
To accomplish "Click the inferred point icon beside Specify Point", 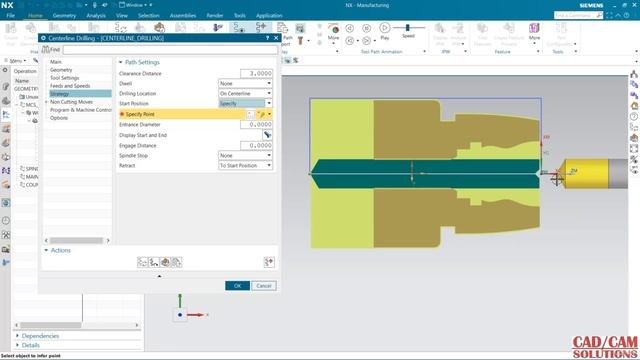I will (262, 114).
